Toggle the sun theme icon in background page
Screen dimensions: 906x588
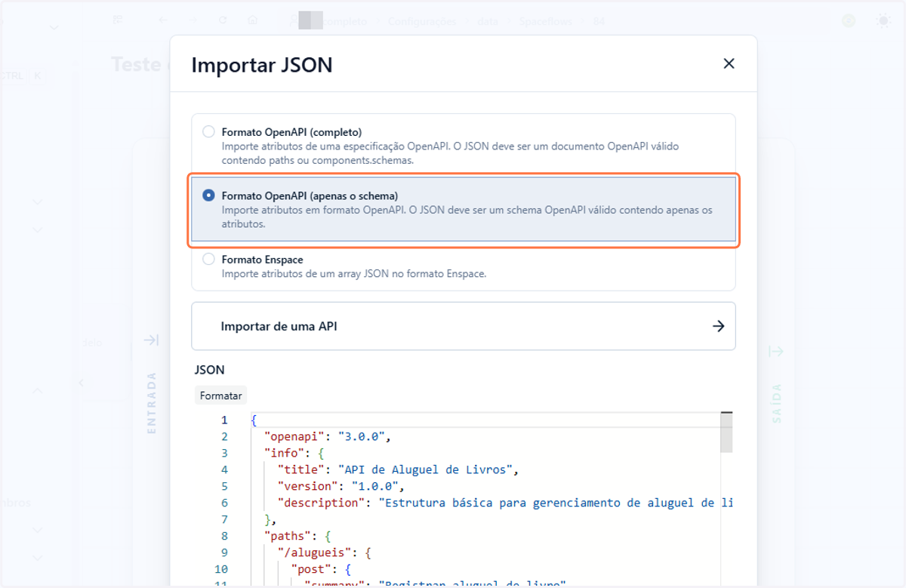(x=883, y=21)
